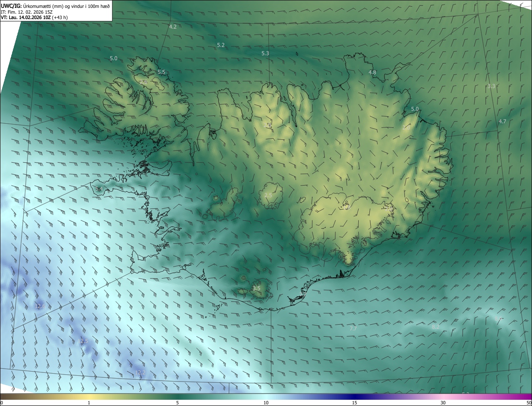
Task: Click the 4.8 value label on the map
Action: click(372, 72)
